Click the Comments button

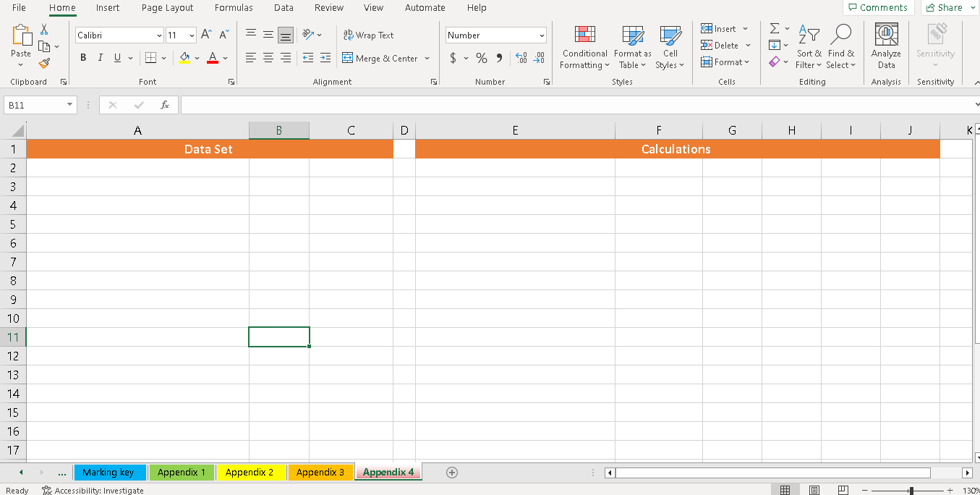877,7
